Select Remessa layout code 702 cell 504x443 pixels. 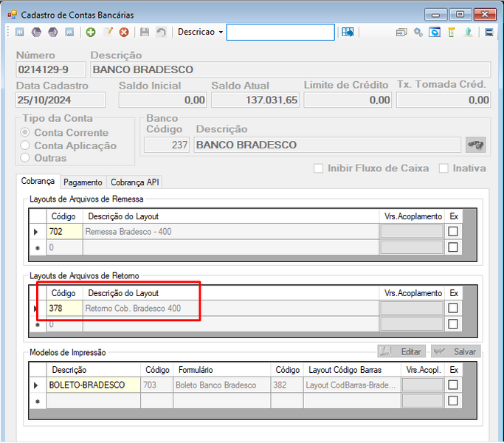pyautogui.click(x=65, y=231)
